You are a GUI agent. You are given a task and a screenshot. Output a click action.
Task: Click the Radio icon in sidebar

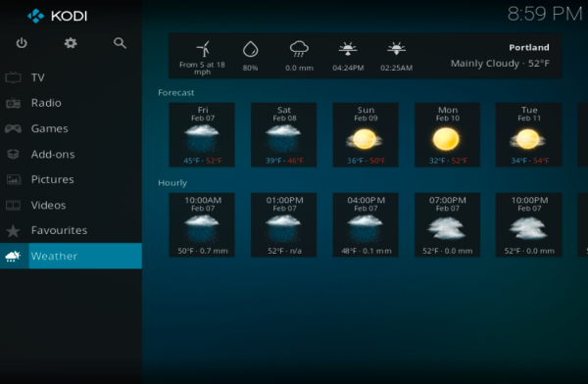13,103
